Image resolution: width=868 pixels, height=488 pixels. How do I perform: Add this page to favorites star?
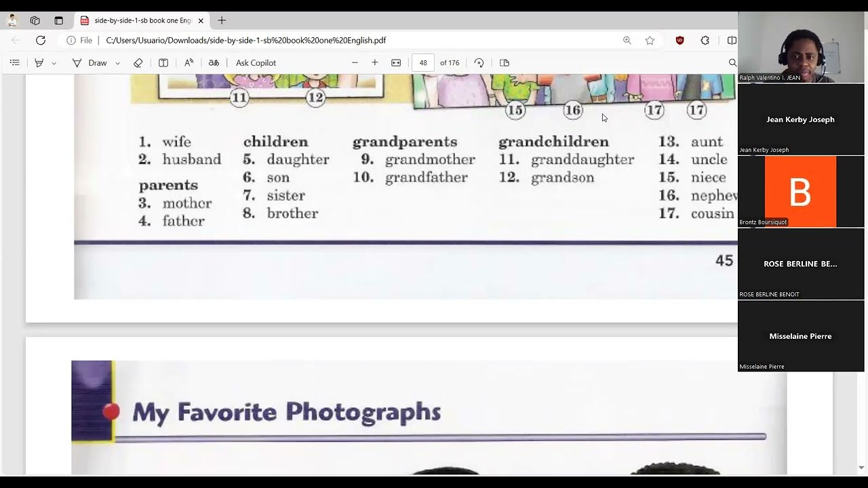tap(650, 40)
